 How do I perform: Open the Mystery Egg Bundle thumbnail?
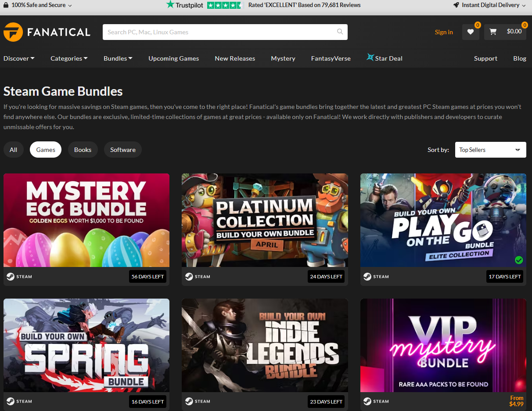[86, 220]
